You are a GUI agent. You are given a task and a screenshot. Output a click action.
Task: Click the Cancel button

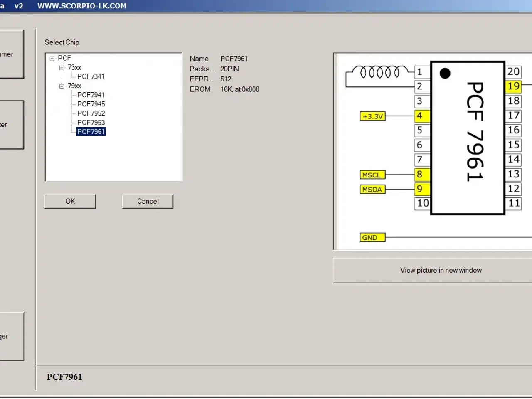[148, 201]
